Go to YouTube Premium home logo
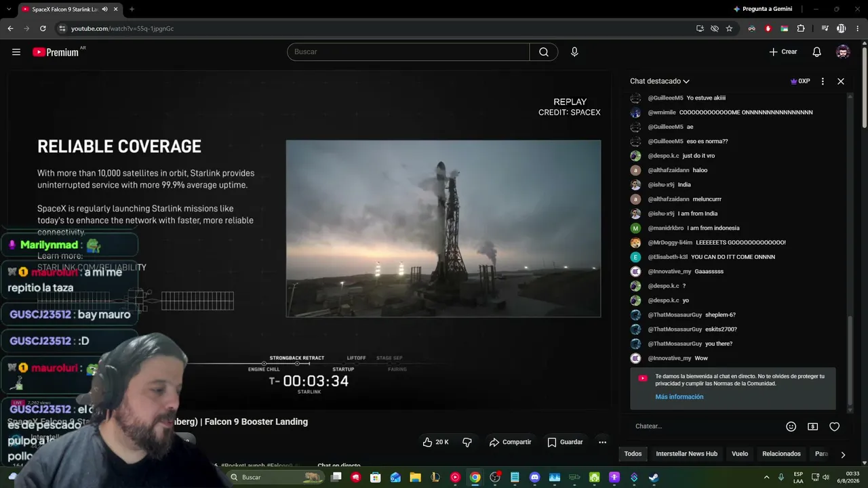 coord(56,52)
